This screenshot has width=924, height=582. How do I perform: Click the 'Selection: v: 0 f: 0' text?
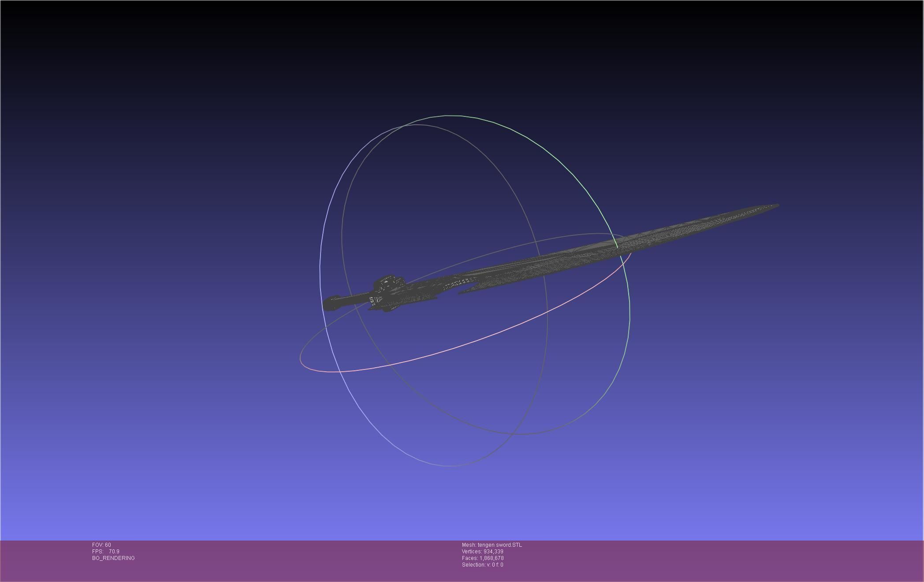tap(482, 565)
